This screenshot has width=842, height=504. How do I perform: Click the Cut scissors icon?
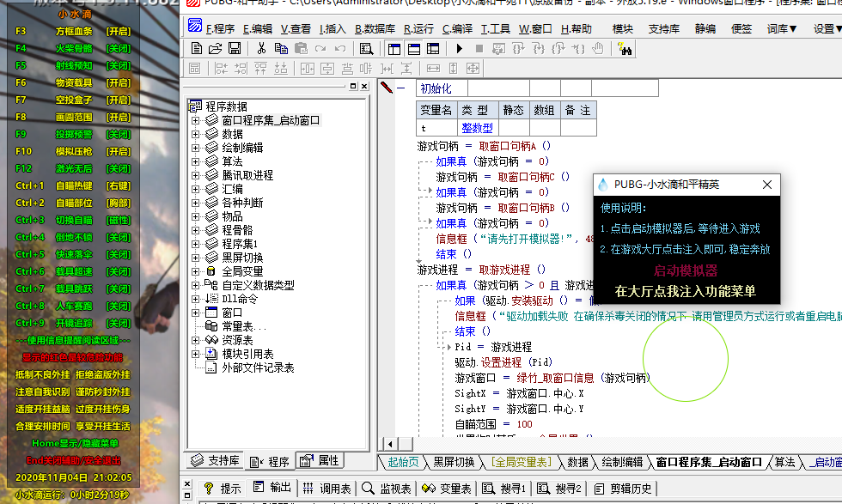(260, 48)
